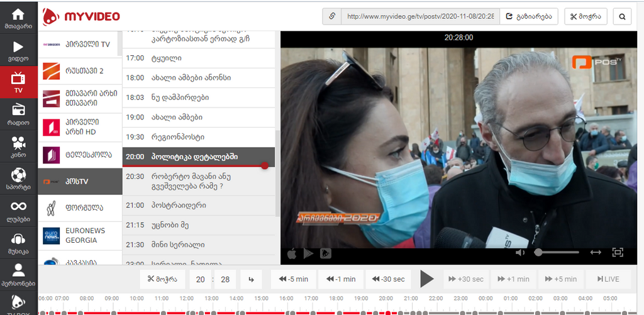
Task: Click the video frame to play
Action: click(458, 148)
